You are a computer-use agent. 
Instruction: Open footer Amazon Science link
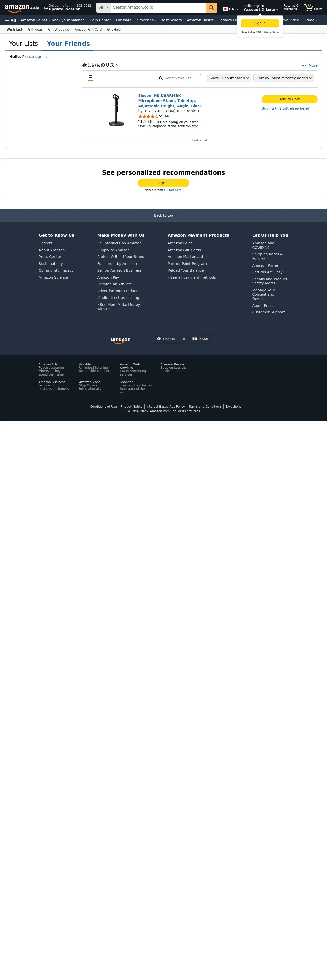click(x=53, y=277)
